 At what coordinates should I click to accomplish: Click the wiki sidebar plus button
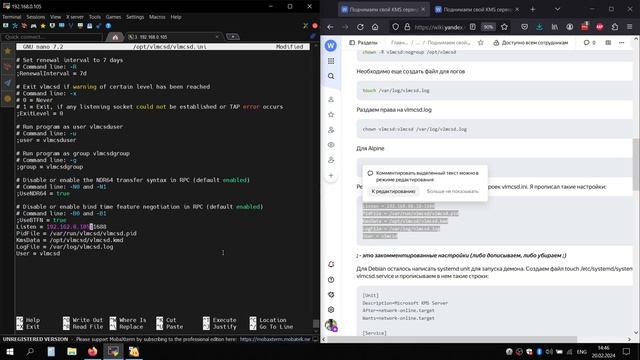(331, 176)
